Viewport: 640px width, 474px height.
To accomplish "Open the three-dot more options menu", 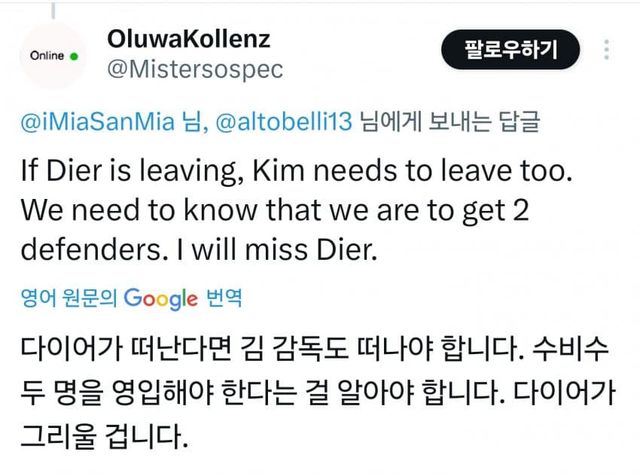I will pyautogui.click(x=609, y=48).
